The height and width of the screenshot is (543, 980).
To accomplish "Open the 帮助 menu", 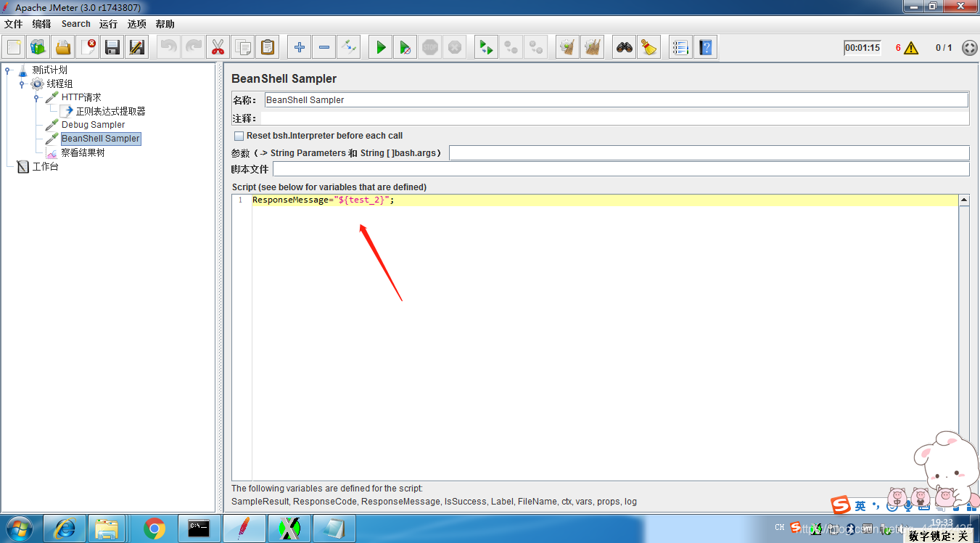I will coord(165,24).
